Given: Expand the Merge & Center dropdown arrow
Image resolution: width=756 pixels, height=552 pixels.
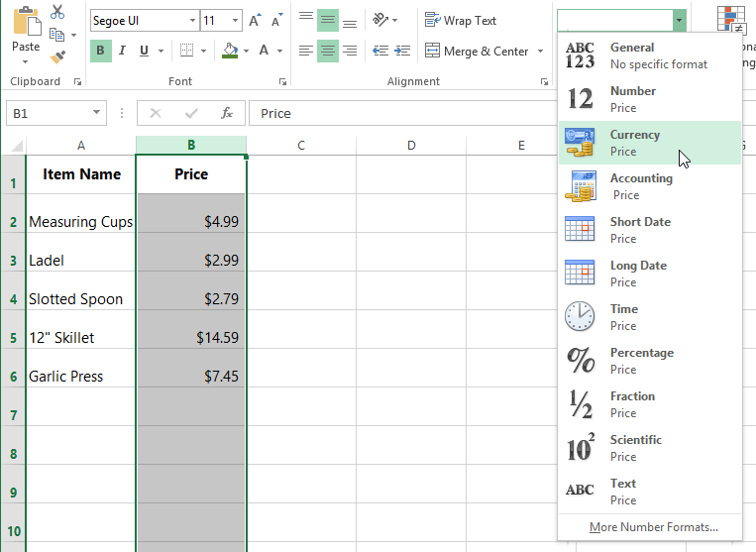Looking at the screenshot, I should (x=540, y=52).
